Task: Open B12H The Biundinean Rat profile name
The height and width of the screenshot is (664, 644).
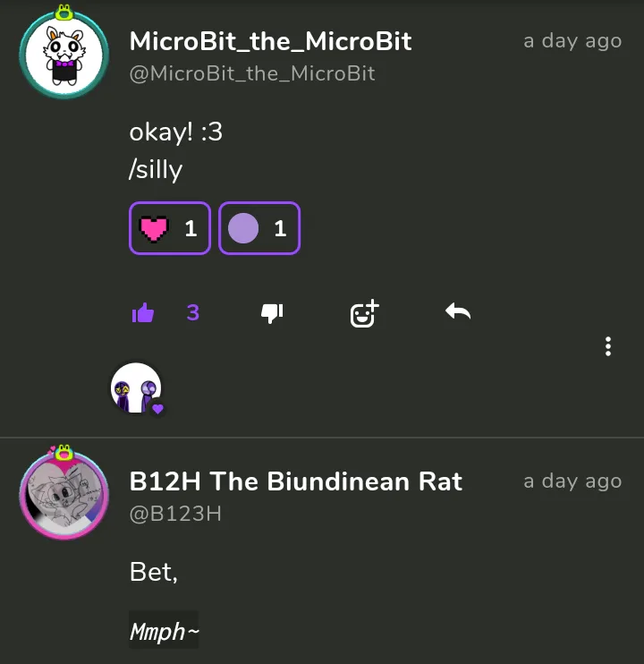Action: pos(296,481)
